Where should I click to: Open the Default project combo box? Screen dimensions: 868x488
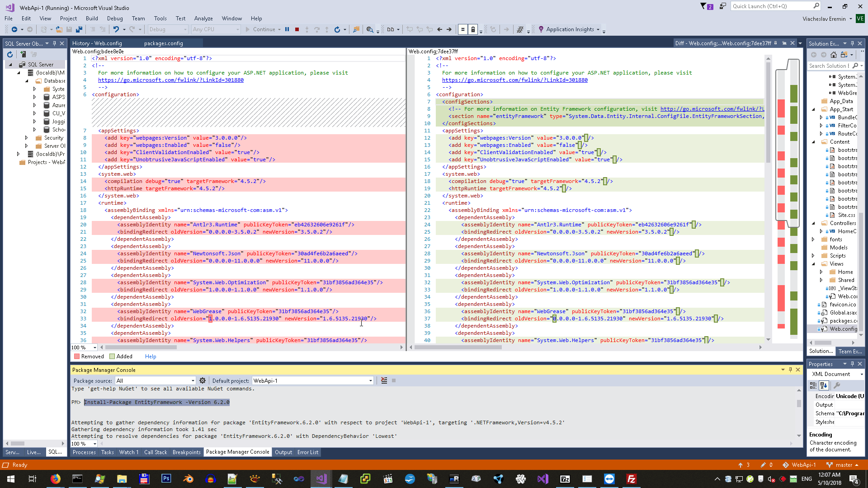(x=312, y=380)
